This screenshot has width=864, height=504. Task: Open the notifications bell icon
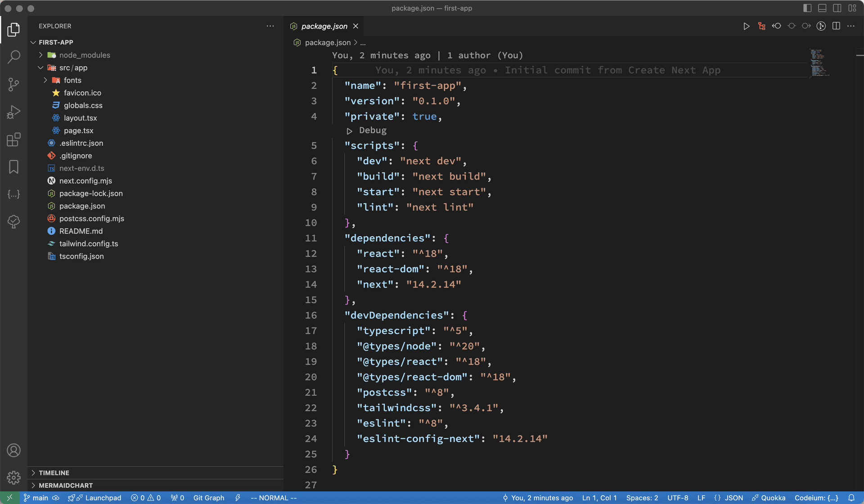[x=851, y=498]
